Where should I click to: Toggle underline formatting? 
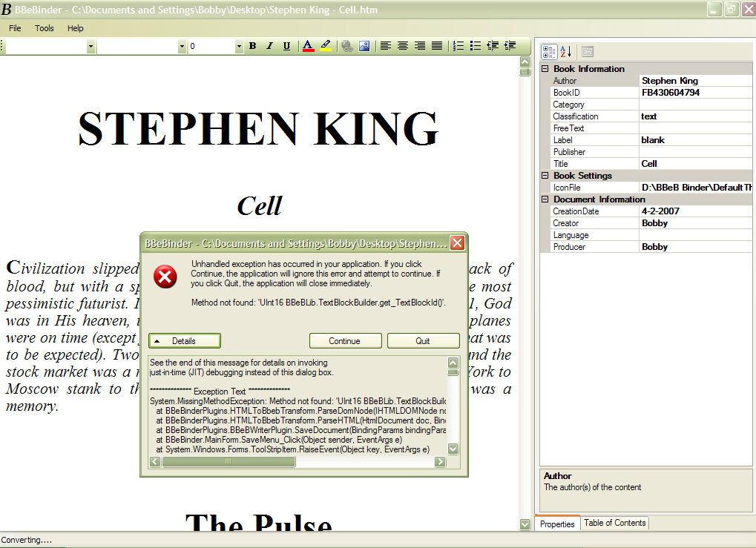286,46
